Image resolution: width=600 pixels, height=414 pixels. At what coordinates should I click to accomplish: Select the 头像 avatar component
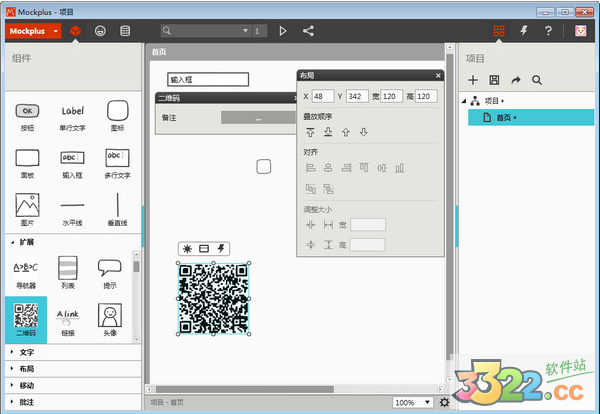click(x=110, y=320)
